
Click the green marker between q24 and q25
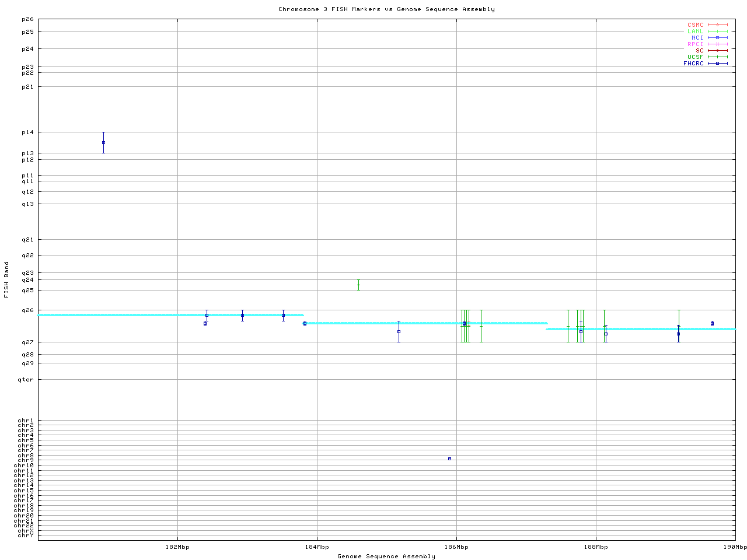pos(358,285)
